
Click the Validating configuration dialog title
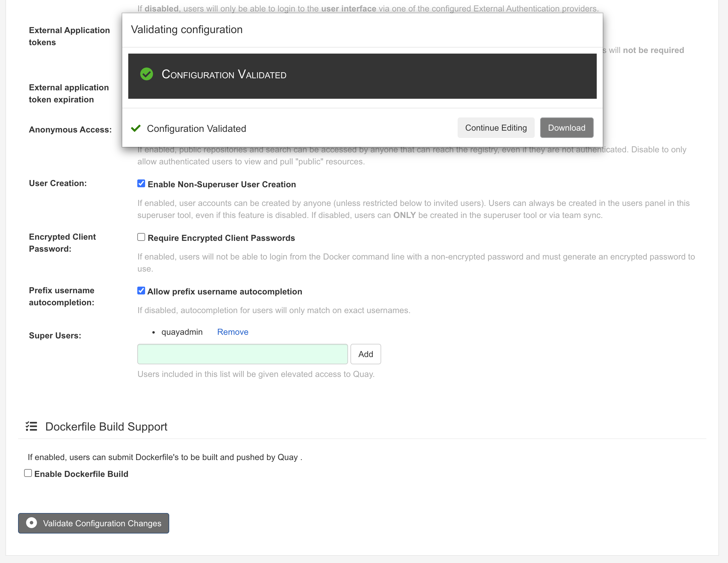[187, 30]
